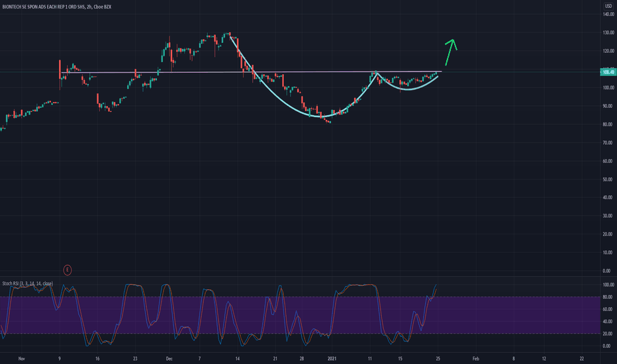Click the 23 date on time axis
The image size is (617, 364).
click(135, 359)
